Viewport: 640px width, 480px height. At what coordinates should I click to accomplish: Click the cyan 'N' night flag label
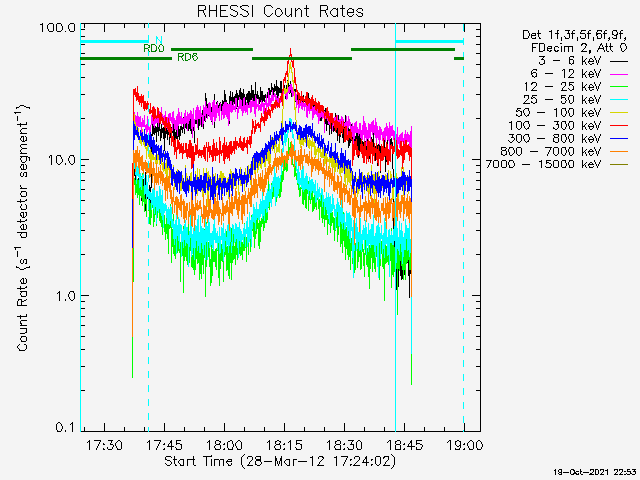tap(159, 40)
